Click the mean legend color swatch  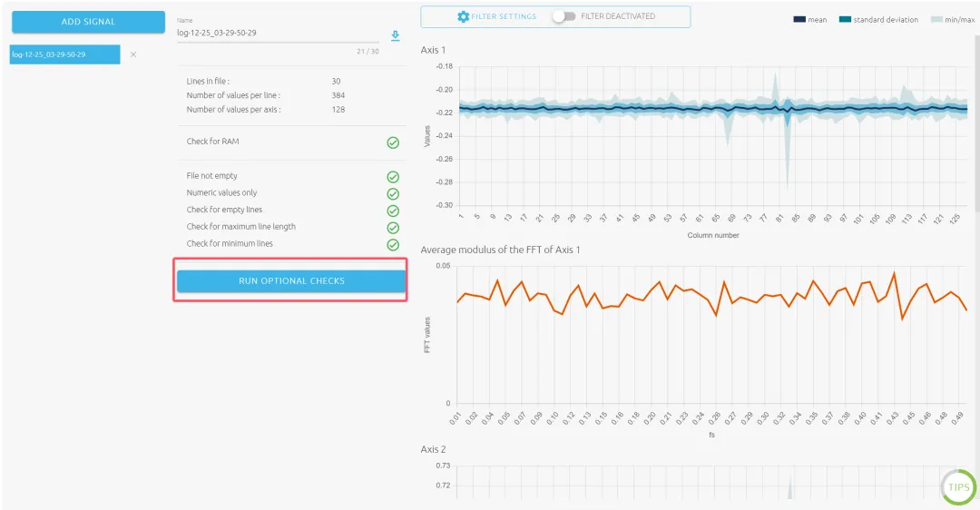tap(799, 19)
